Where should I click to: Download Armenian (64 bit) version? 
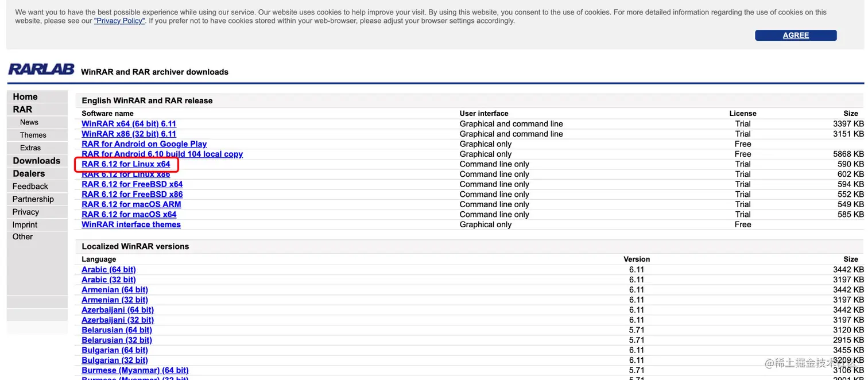[x=115, y=290]
